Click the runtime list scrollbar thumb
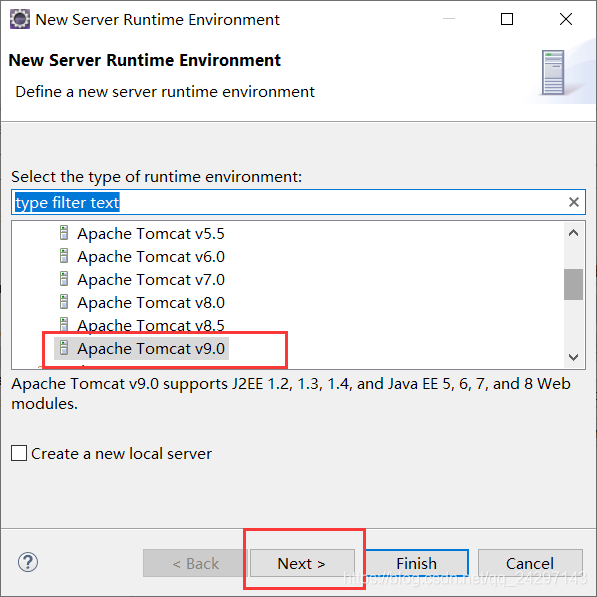 coord(573,284)
